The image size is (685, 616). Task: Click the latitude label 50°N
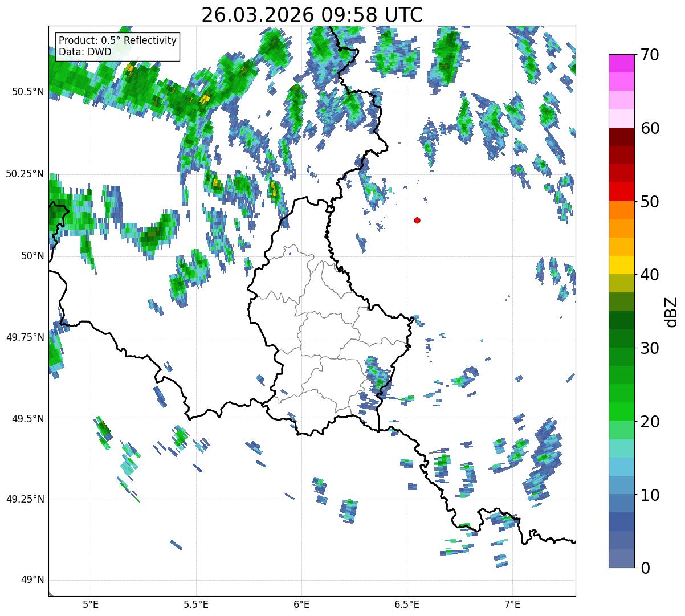32,256
